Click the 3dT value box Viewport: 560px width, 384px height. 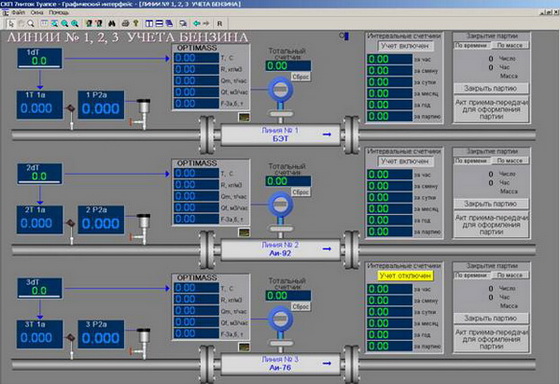click(x=40, y=288)
